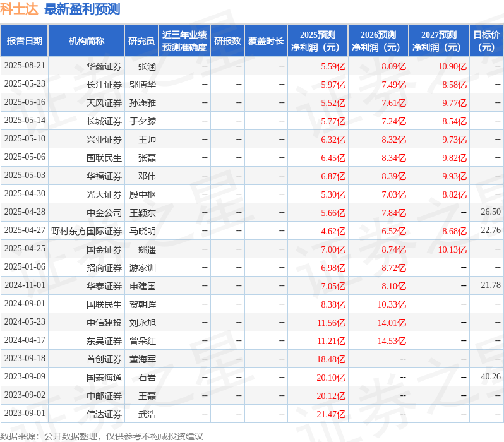Click the date 2023-09-01
This screenshot has width=504, height=442.
point(25,414)
